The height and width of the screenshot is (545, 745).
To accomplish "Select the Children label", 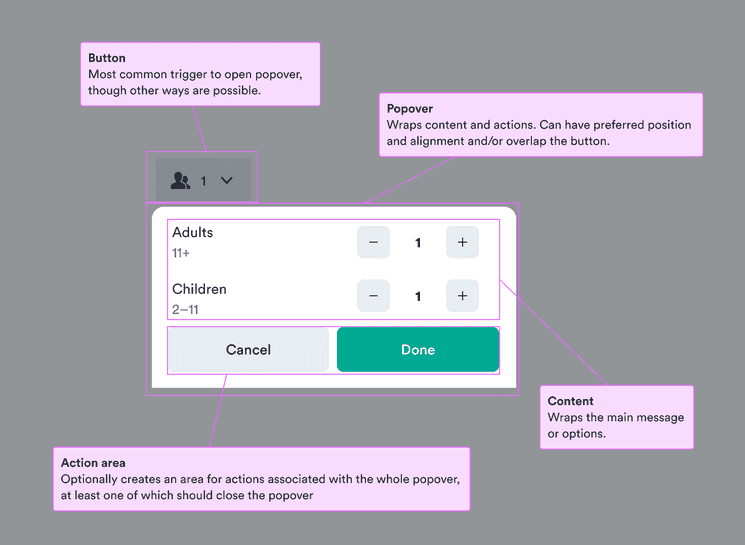I will click(x=199, y=289).
